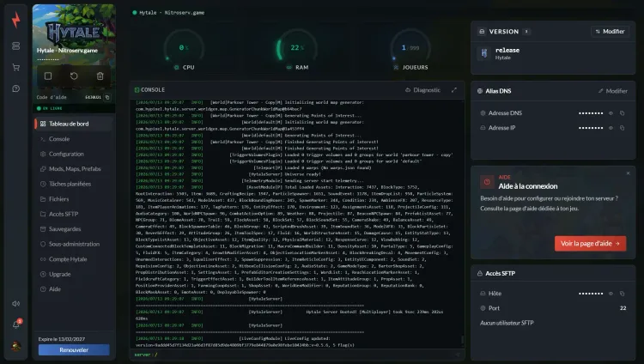Viewport: 644px width, 364px height.
Task: Click Modifier in the Version panel
Action: [x=610, y=31]
